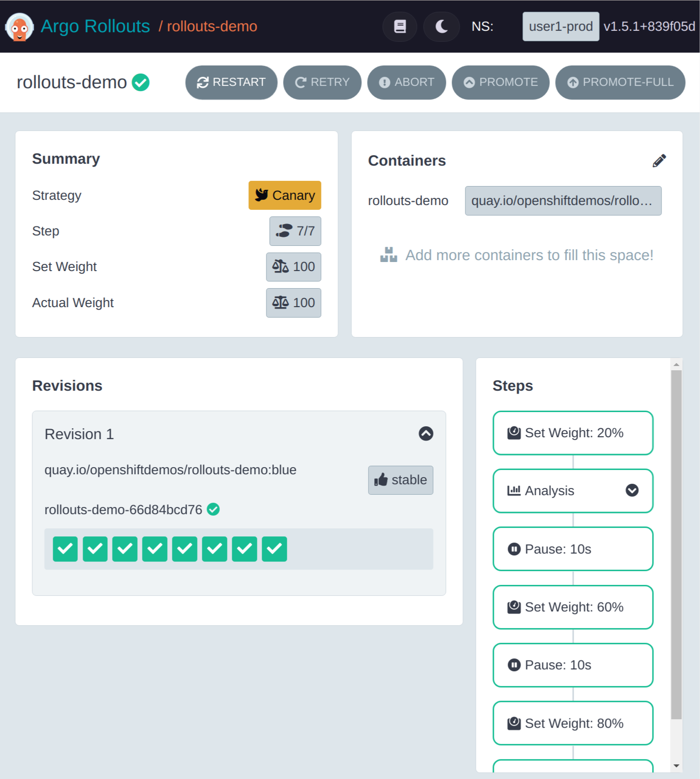Click the Steps scrollbar up arrow
Viewport: 700px width, 779px height.
point(676,365)
